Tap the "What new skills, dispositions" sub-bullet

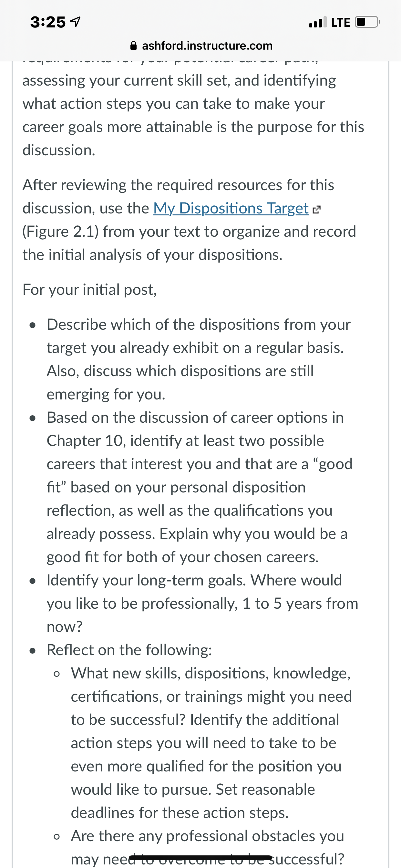pos(211,743)
